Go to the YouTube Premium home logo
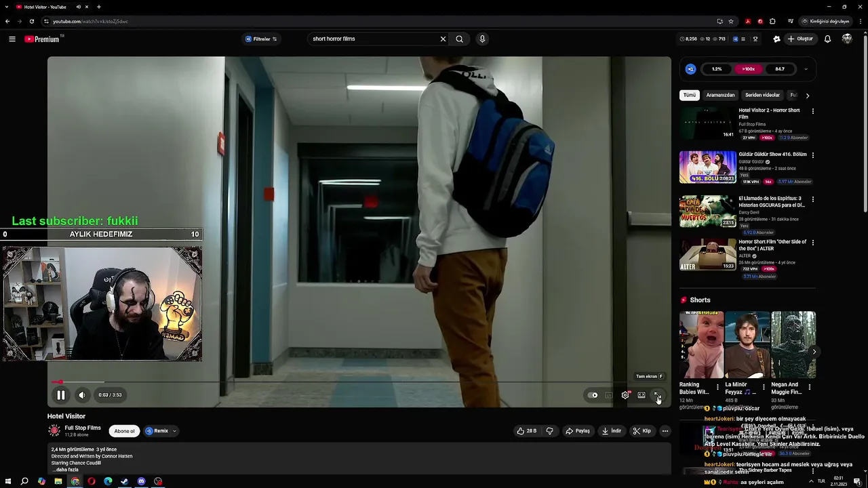Screen dimensions: 868x488 click(x=43, y=39)
